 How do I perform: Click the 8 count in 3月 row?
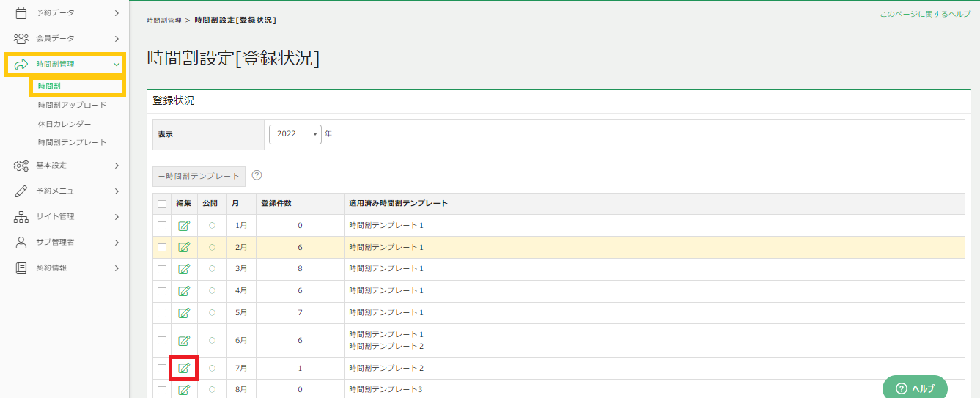point(300,270)
